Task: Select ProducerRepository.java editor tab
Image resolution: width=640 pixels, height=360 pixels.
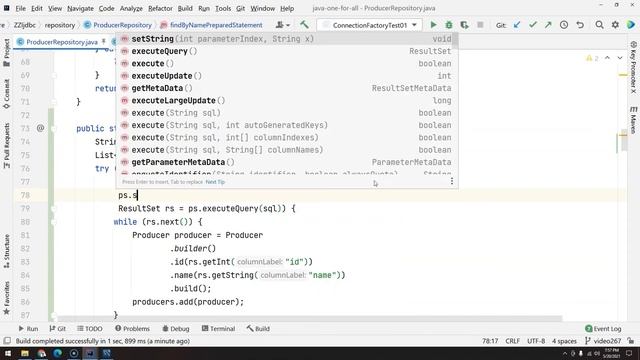Action: [x=62, y=42]
